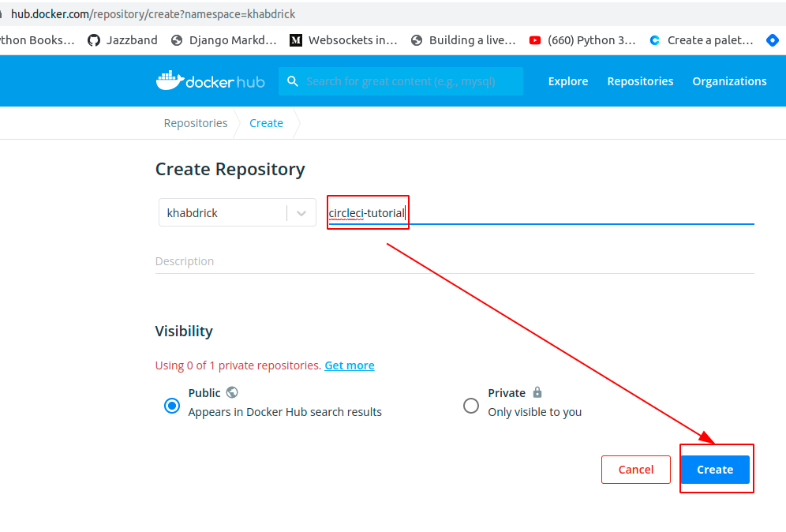Open Repositories in the top navbar

click(x=640, y=81)
